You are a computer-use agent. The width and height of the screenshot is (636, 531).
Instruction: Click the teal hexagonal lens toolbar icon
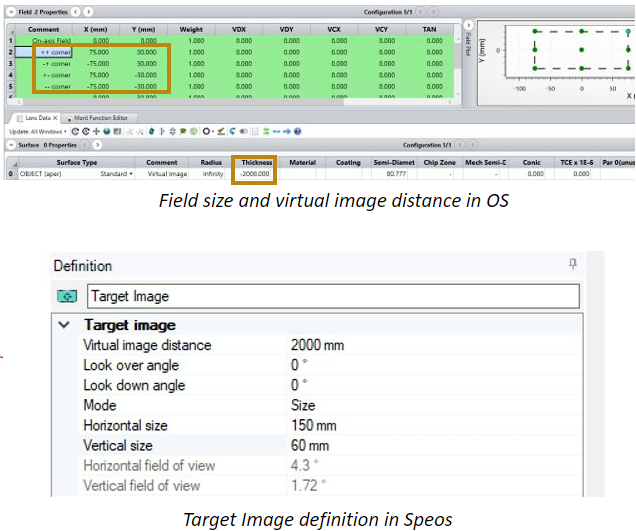[151, 131]
